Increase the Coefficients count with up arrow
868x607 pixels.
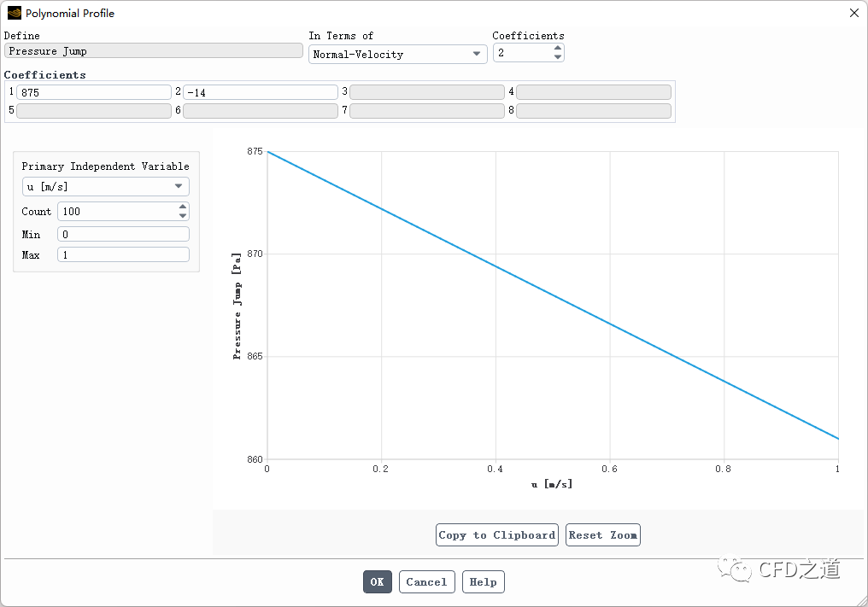point(558,49)
